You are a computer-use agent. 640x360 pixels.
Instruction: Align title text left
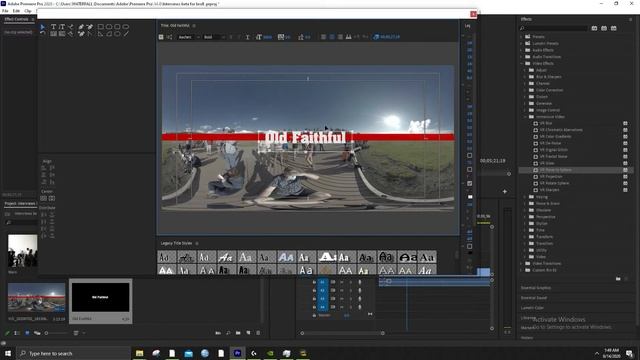(323, 37)
